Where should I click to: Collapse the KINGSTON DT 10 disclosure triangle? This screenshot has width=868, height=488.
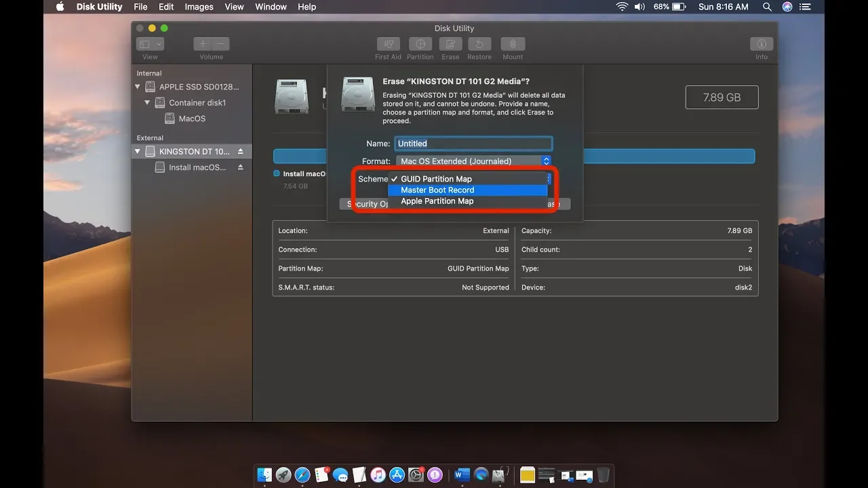tap(138, 152)
